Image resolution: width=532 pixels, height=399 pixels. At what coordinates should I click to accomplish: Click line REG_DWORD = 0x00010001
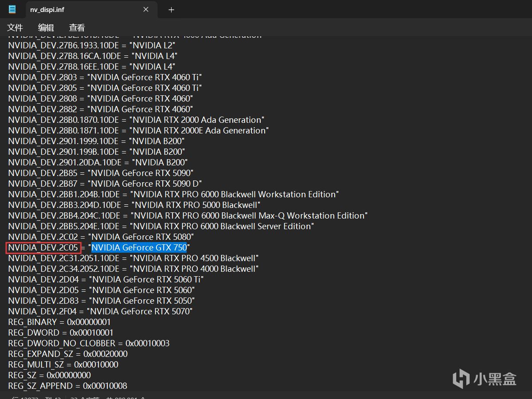point(61,332)
